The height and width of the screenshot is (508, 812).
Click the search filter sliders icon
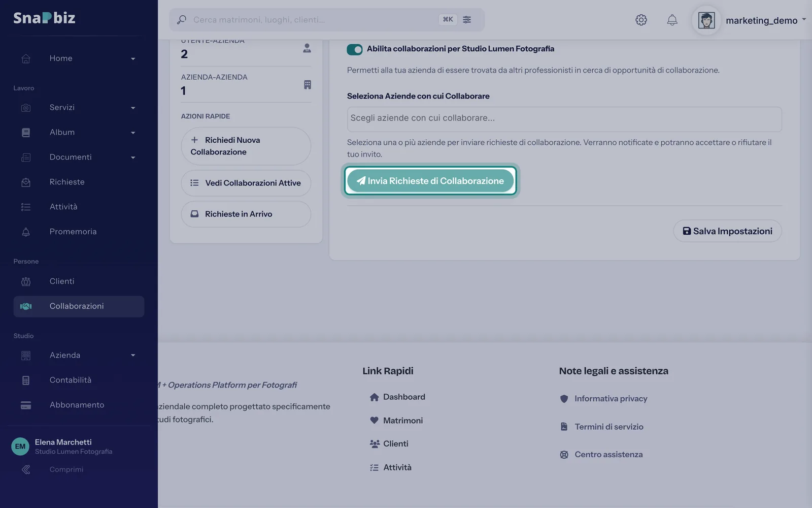[467, 20]
